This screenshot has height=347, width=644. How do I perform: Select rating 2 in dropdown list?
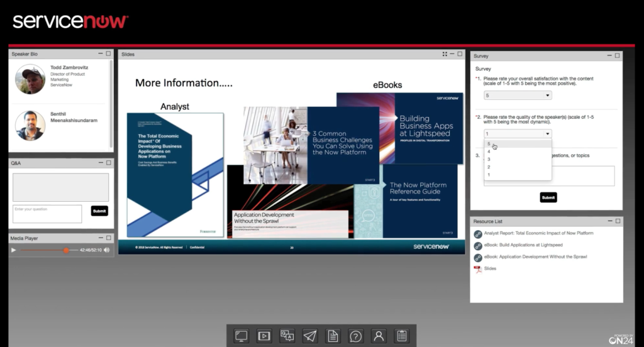point(518,167)
